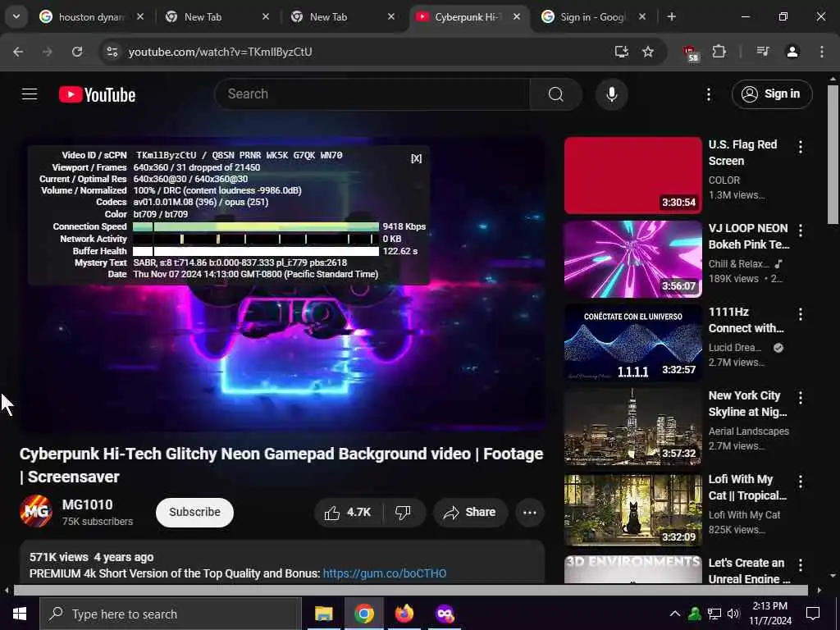The height and width of the screenshot is (630, 840).
Task: Close the Cyberpunk YouTube tab
Action: pos(517,16)
